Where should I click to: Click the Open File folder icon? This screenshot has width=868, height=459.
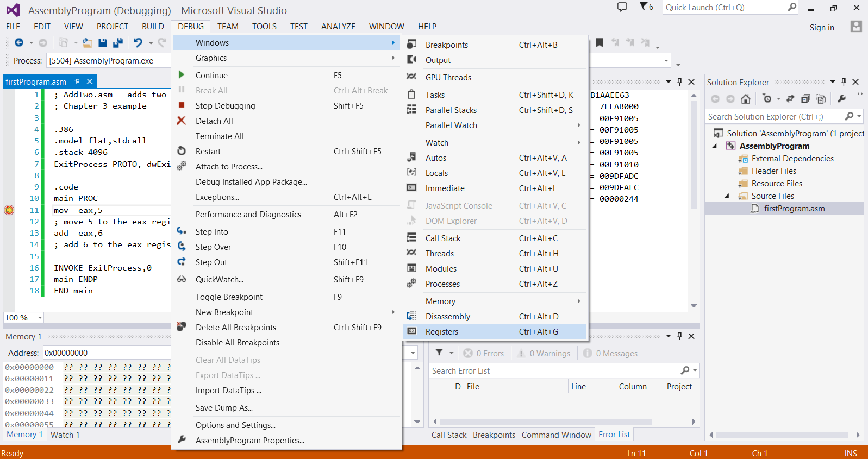[87, 42]
